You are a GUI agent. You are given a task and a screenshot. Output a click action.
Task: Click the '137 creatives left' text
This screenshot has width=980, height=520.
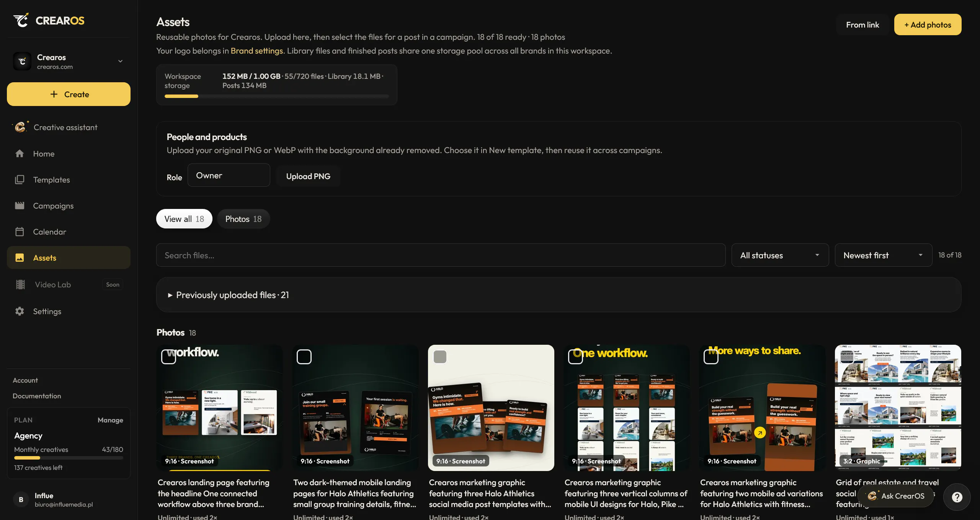tap(38, 468)
